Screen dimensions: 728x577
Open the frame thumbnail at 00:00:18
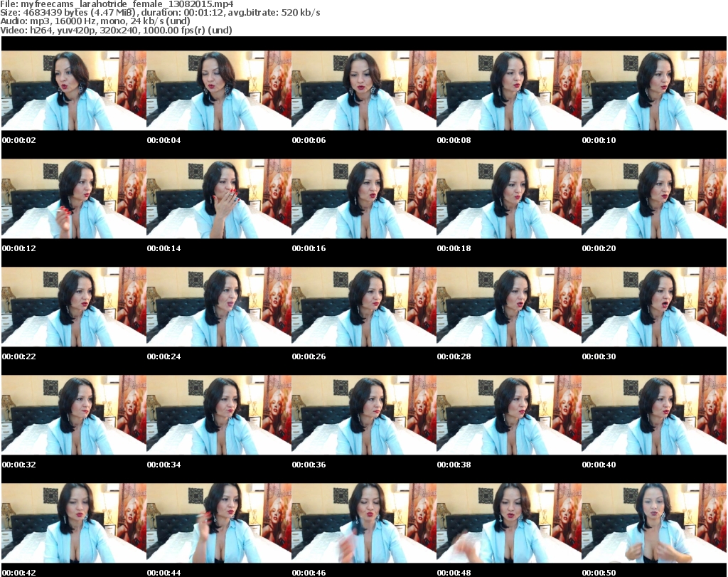(x=508, y=198)
